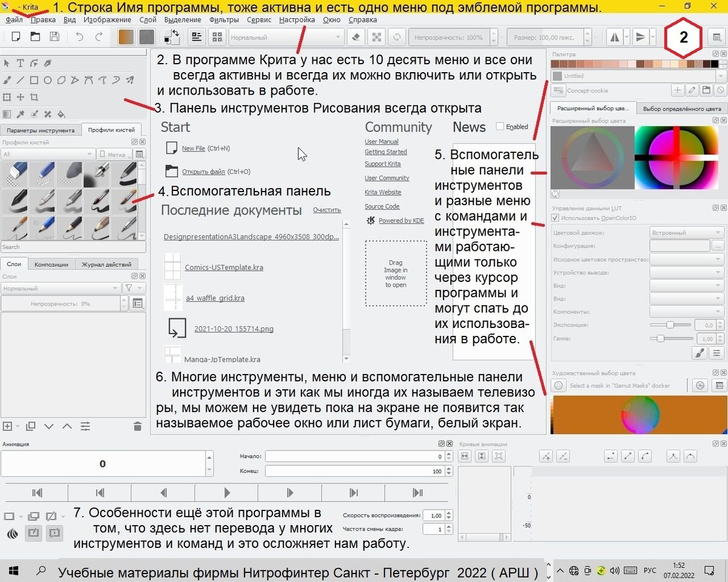Open the blending mode dropdown in toolbar

(286, 37)
